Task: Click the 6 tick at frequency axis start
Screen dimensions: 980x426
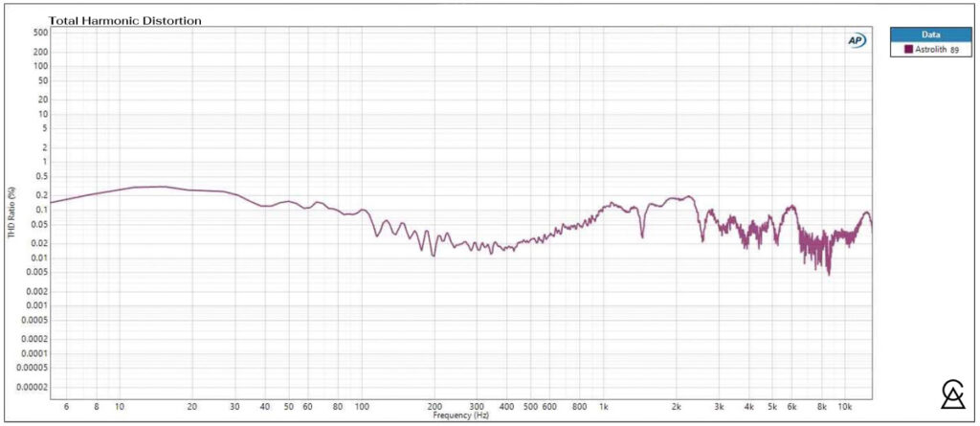Action: [66, 407]
